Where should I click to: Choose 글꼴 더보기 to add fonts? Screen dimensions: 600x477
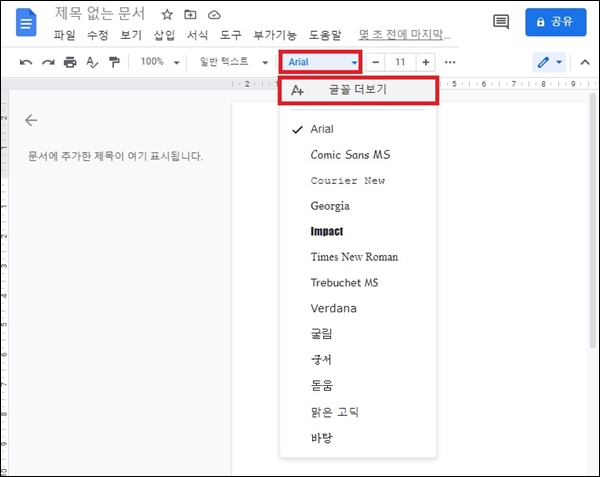pos(358,90)
